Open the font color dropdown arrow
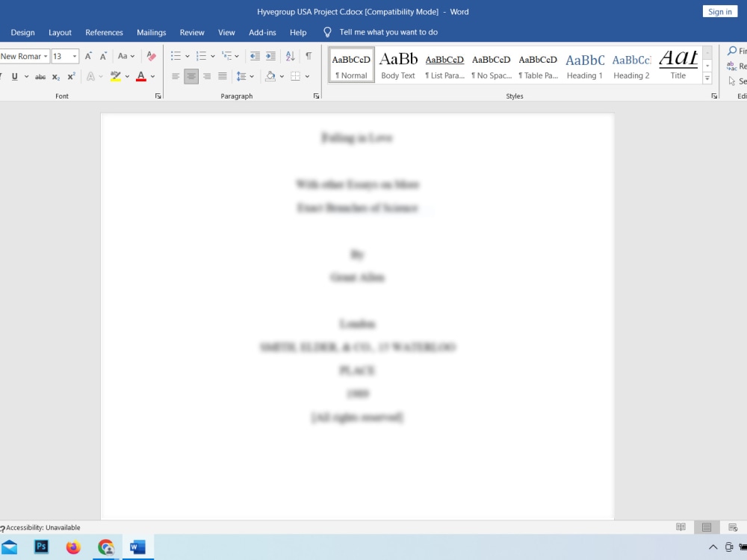This screenshot has width=747, height=560. point(153,76)
